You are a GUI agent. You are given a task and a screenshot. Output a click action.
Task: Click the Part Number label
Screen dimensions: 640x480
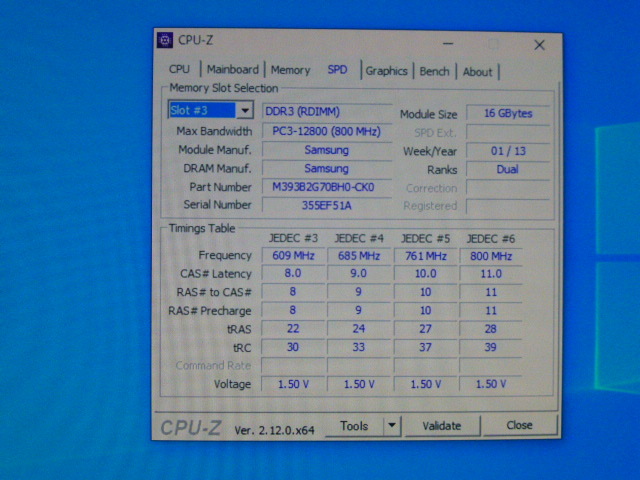click(220, 187)
